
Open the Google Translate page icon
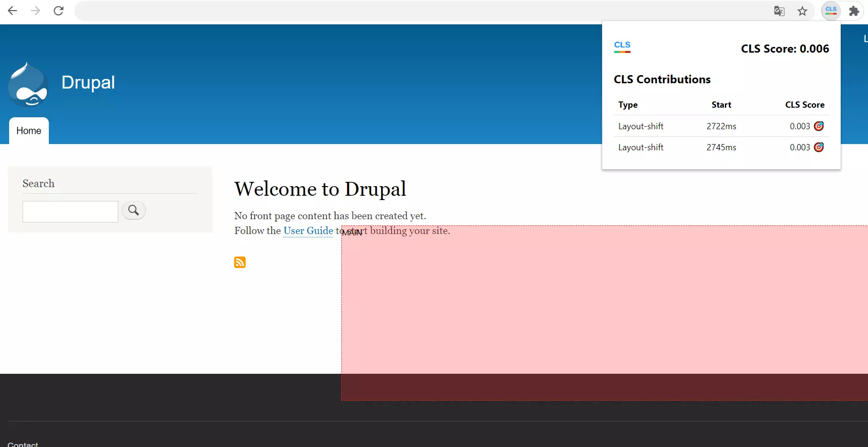779,11
